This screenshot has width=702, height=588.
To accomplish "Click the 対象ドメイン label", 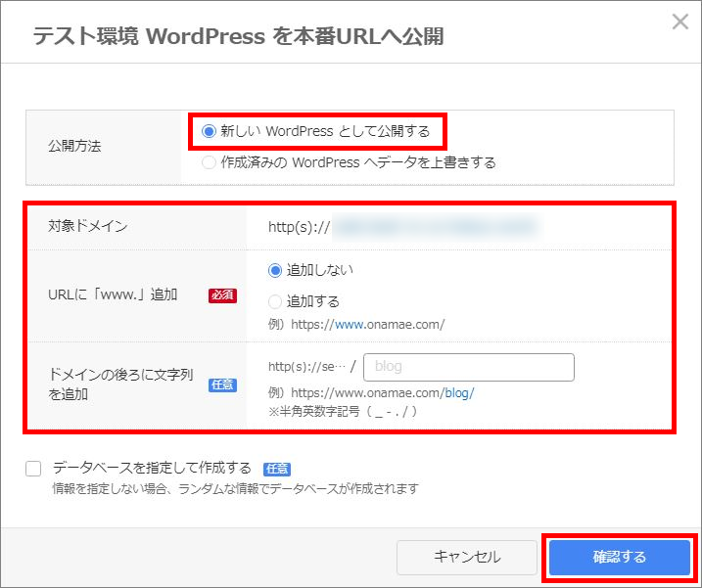I will [x=88, y=226].
